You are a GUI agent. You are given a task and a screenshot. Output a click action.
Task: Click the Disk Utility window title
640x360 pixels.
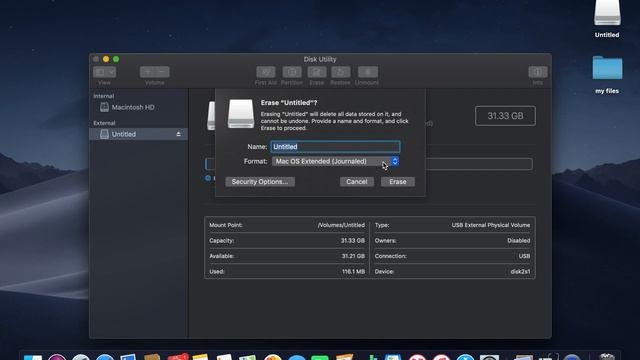click(x=320, y=59)
